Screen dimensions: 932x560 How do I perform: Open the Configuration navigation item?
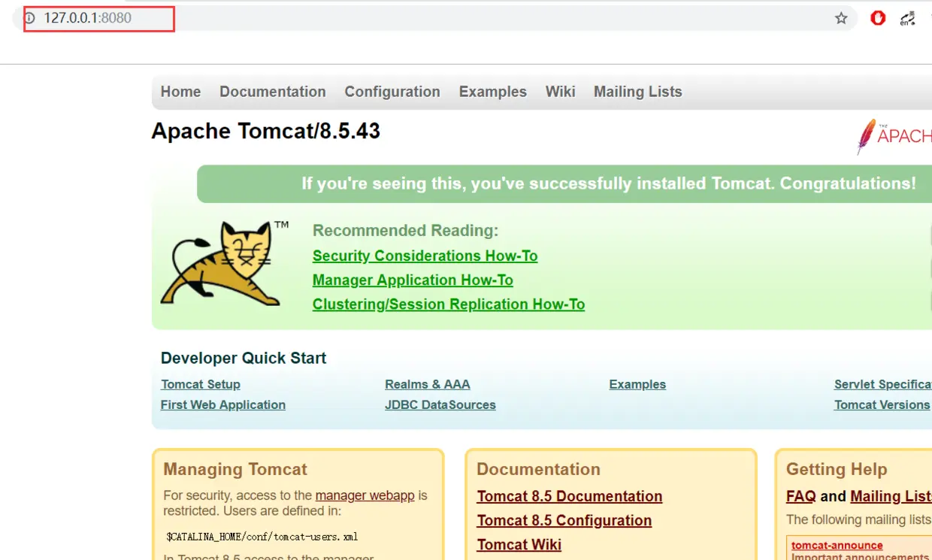tap(392, 92)
